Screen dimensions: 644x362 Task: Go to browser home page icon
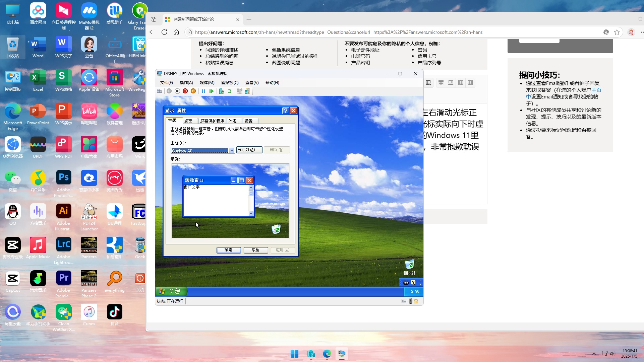[x=176, y=32]
